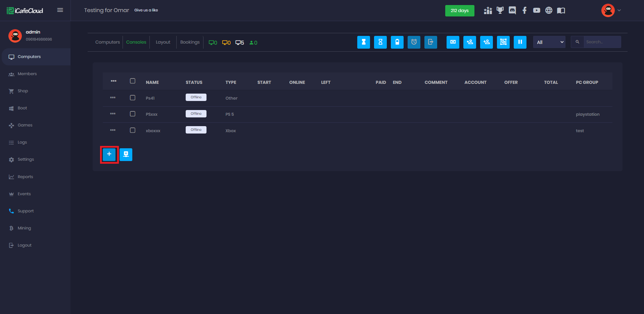Tick the checkbox for the xboxxx console
Viewport: 644px width, 314px height.
pyautogui.click(x=133, y=130)
